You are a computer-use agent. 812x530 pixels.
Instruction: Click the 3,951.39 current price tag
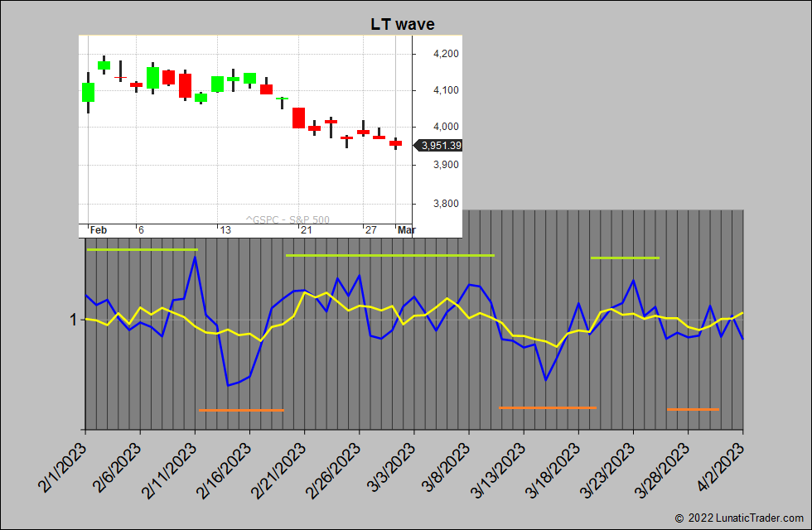[x=440, y=146]
